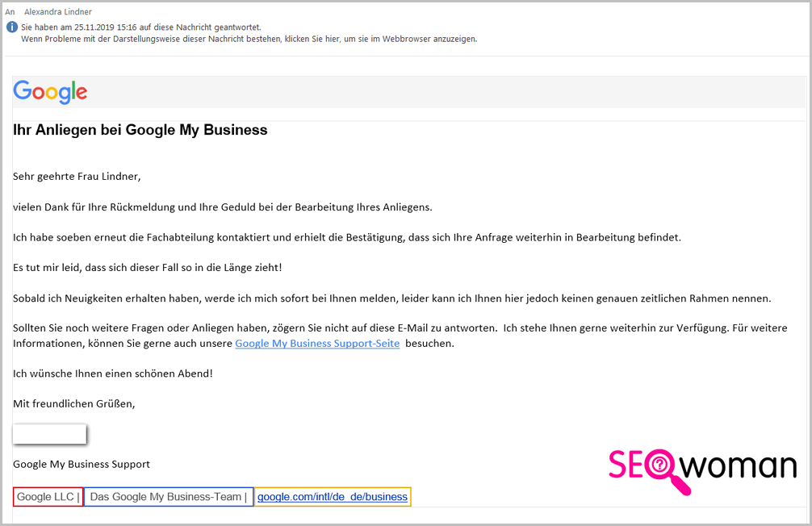Viewport: 812px width, 526px height.
Task: Click the Google logo in the email header
Action: click(50, 92)
